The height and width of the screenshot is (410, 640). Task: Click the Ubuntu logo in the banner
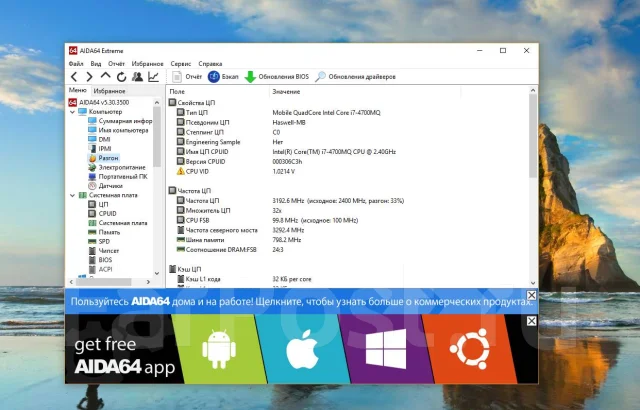click(x=470, y=349)
